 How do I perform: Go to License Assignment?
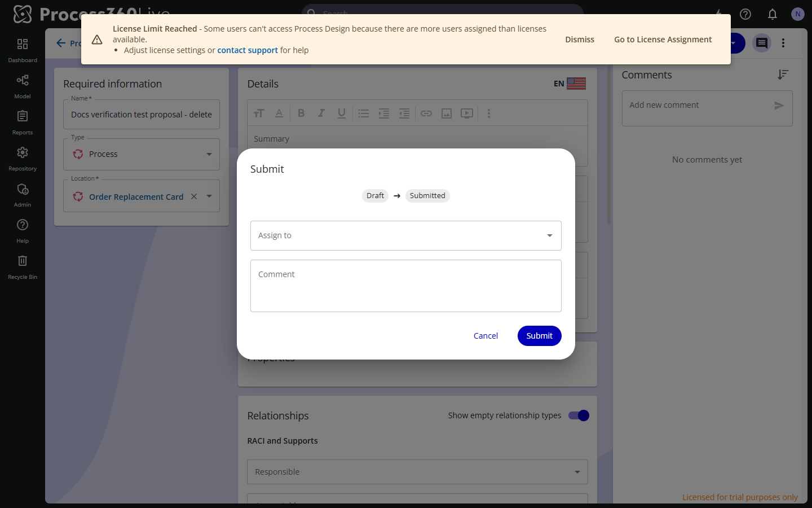(663, 40)
